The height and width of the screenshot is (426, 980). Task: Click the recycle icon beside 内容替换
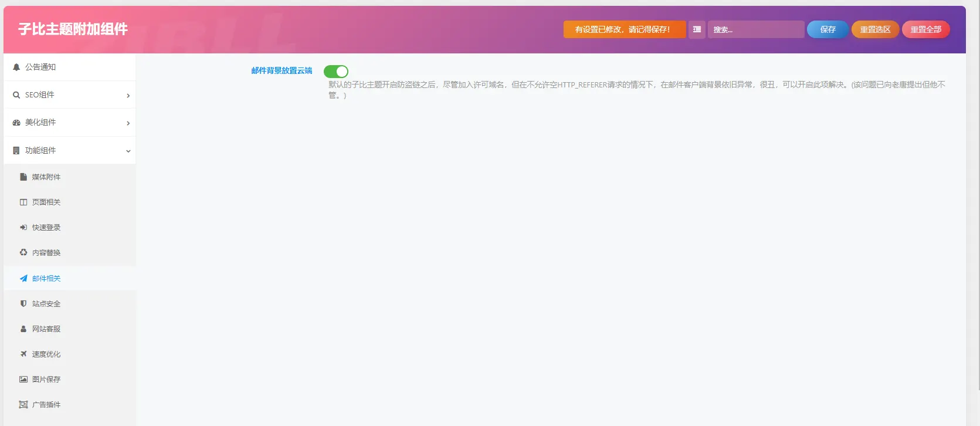(x=23, y=252)
